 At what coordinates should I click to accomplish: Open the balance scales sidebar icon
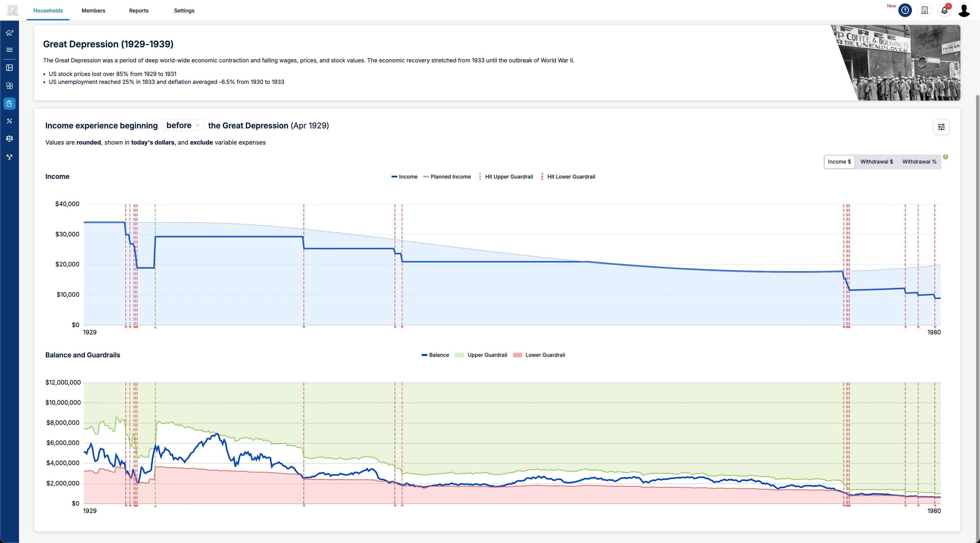(10, 139)
